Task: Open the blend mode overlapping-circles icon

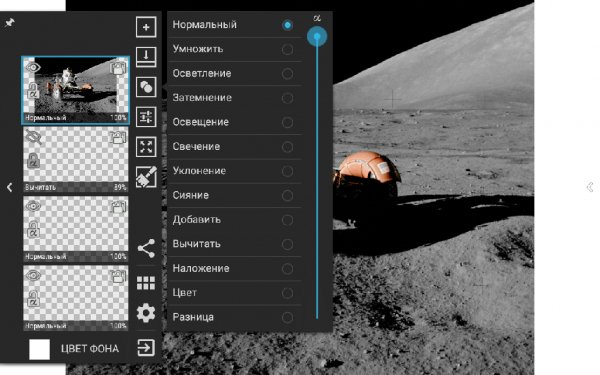Action: [146, 87]
